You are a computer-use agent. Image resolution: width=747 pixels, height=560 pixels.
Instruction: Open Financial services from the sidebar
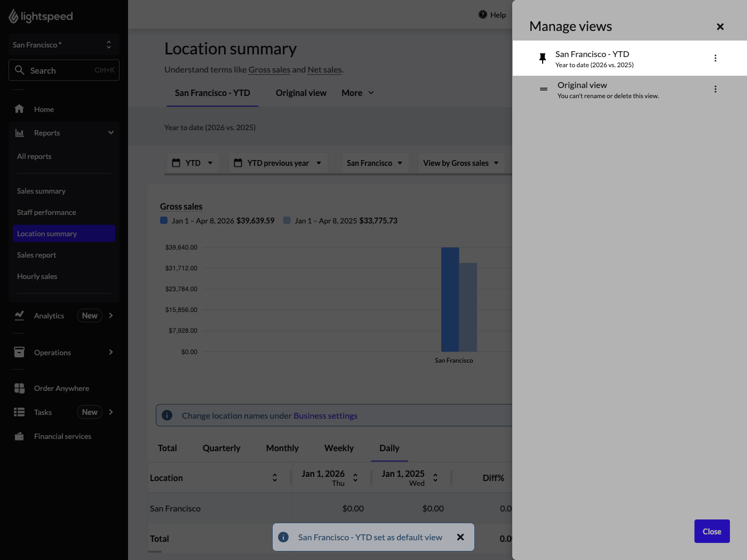click(x=62, y=436)
